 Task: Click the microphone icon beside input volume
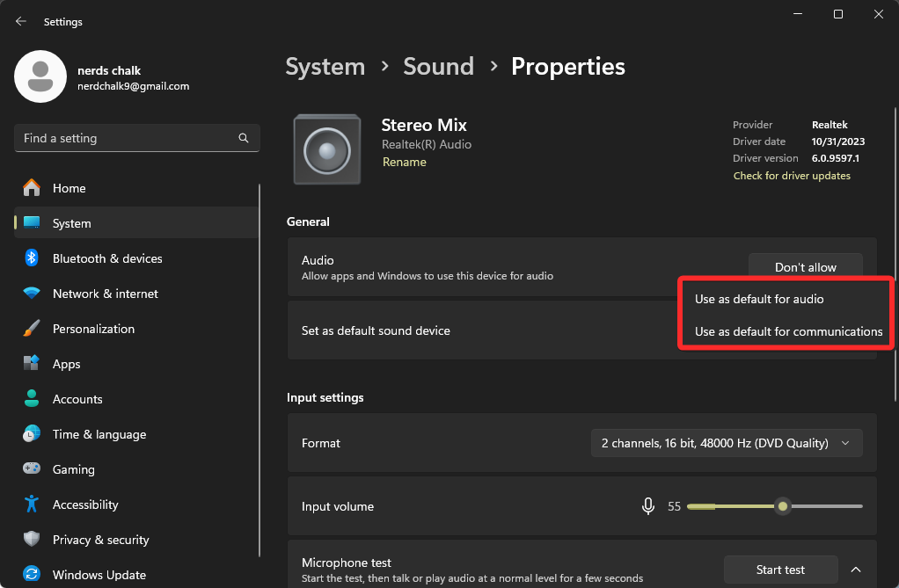point(648,505)
